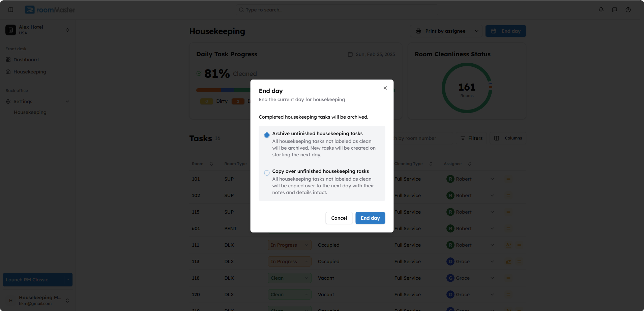Screen dimensions: 644x311
Task: Click the Columns layout icon
Action: (497, 138)
